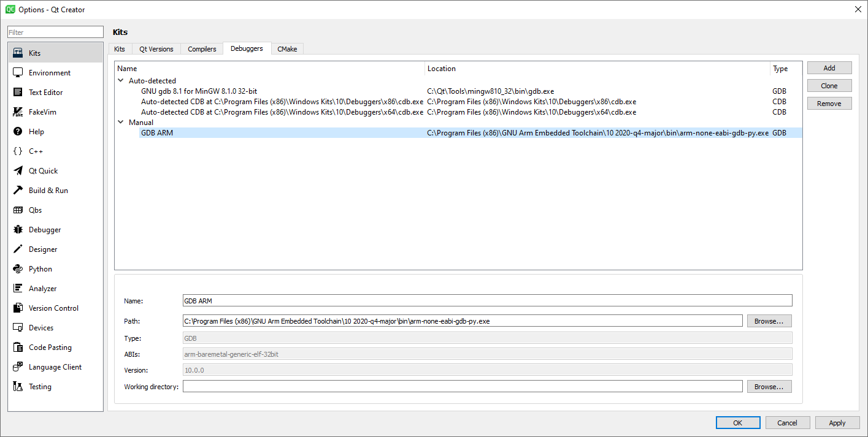This screenshot has height=437, width=868.
Task: Collapse the Auto-detected debuggers group
Action: [121, 81]
